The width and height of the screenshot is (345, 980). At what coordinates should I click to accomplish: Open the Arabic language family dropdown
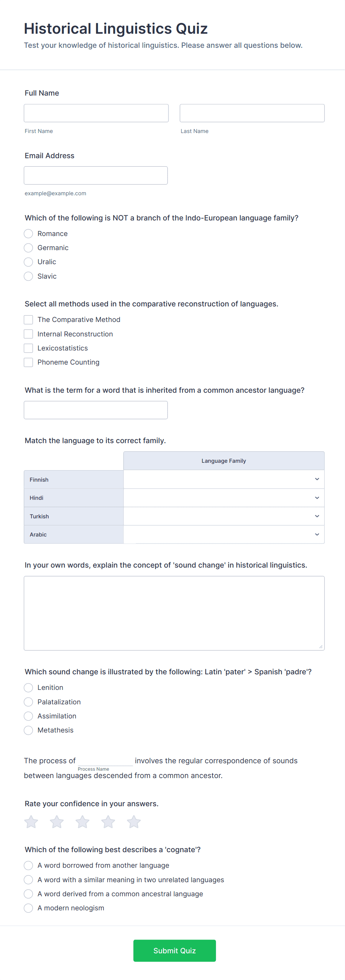[x=224, y=535]
